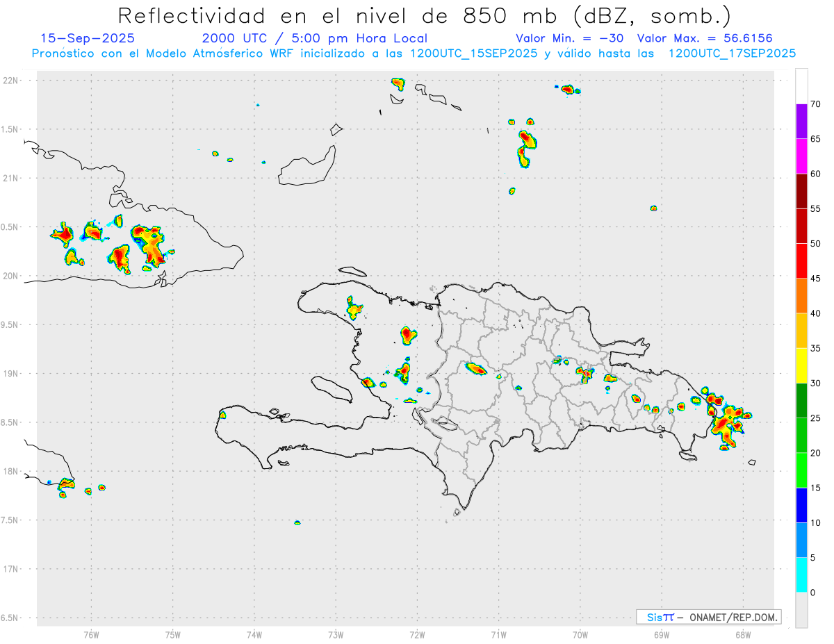This screenshot has height=644, width=834.
Task: Click the cyan 0–5 dBZ colorbar segment
Action: (x=801, y=575)
